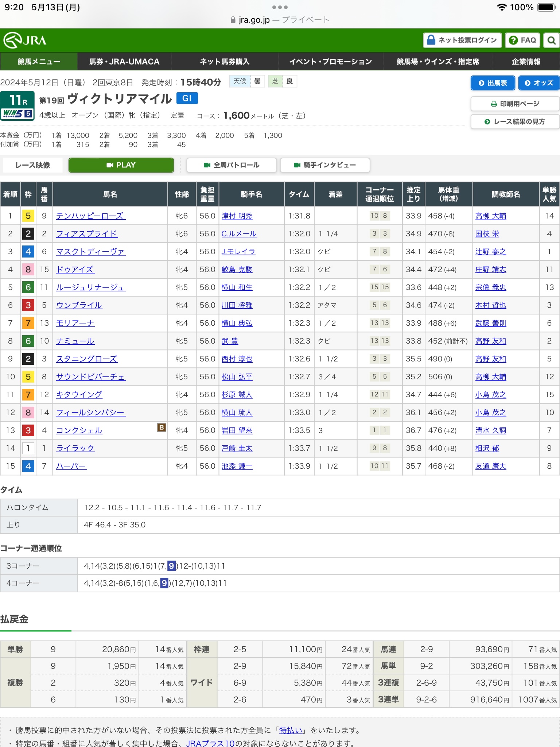Open horse コンクシェル link
The image size is (560, 747).
[79, 430]
